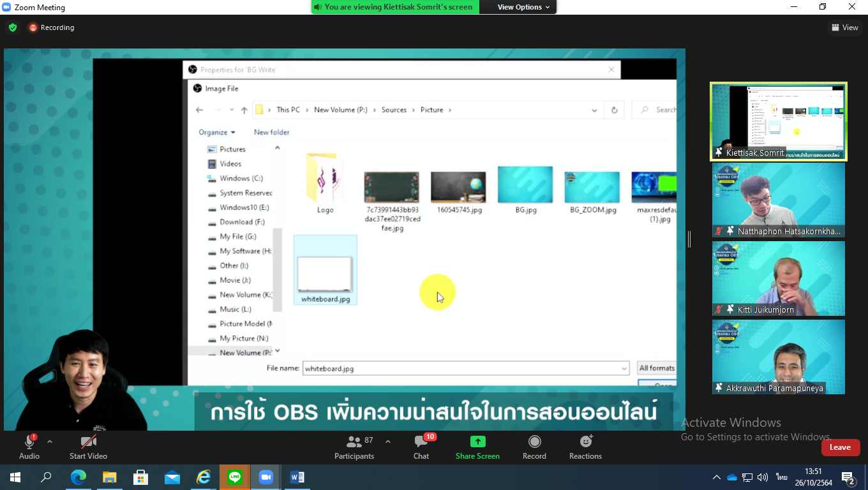Viewport: 868px width, 490px height.
Task: Expand the audio options arrow
Action: (x=50, y=442)
